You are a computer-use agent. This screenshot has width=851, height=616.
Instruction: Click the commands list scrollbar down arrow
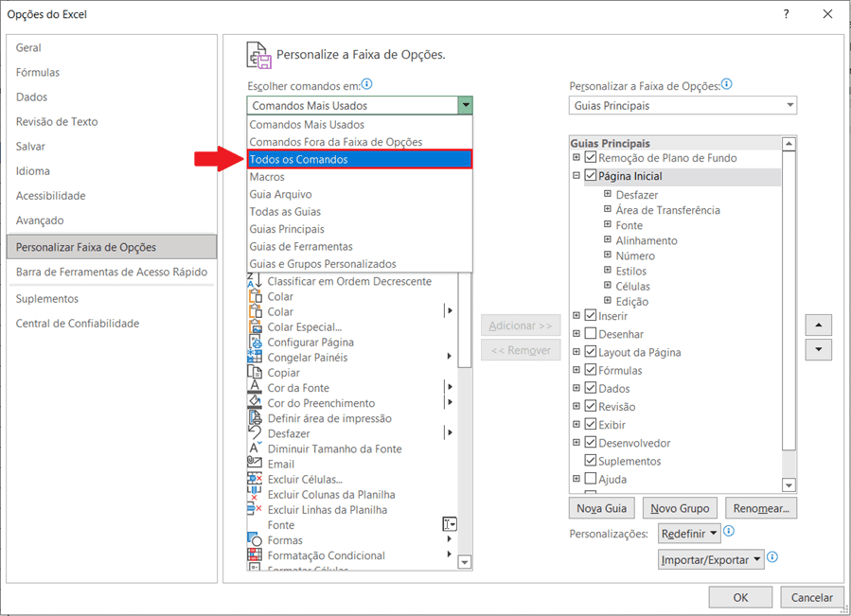coord(465,562)
